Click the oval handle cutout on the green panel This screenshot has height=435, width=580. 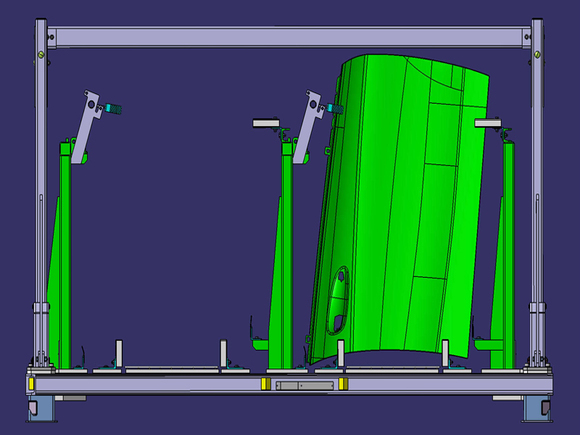click(338, 300)
